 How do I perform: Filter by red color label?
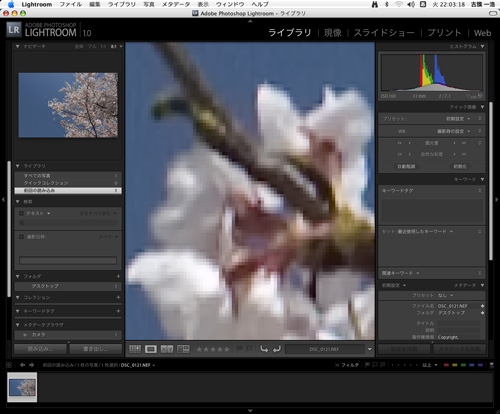point(447,365)
